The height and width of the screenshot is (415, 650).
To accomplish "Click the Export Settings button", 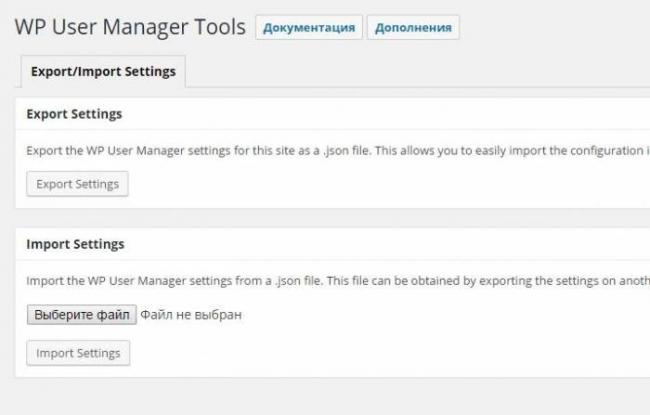I will (x=78, y=184).
